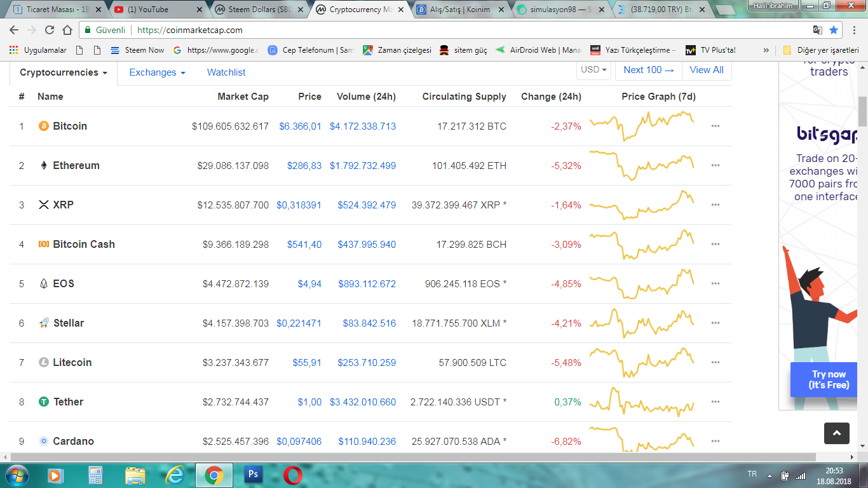Open Windows Start menu

(x=16, y=474)
